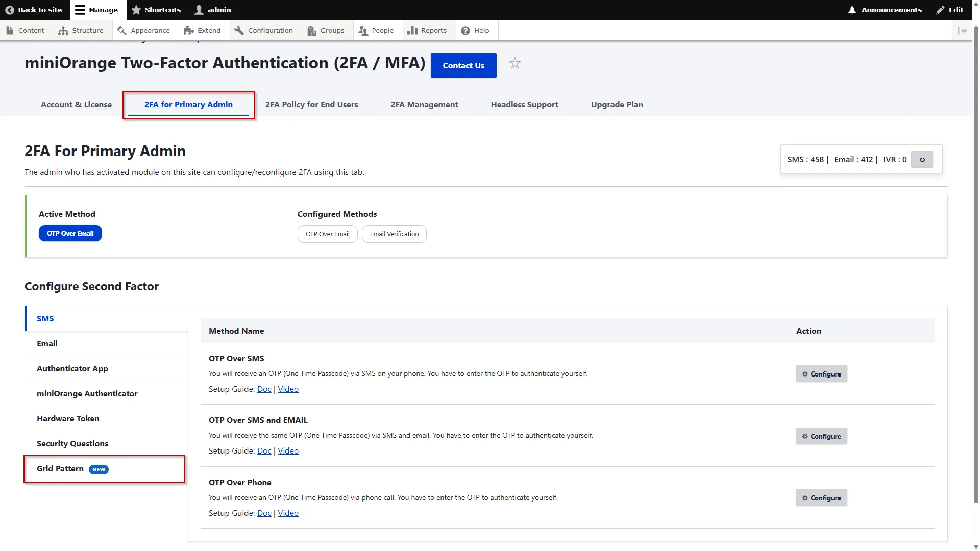Open Doc guide for OTP Over SMS
The height and width of the screenshot is (551, 980).
click(264, 389)
